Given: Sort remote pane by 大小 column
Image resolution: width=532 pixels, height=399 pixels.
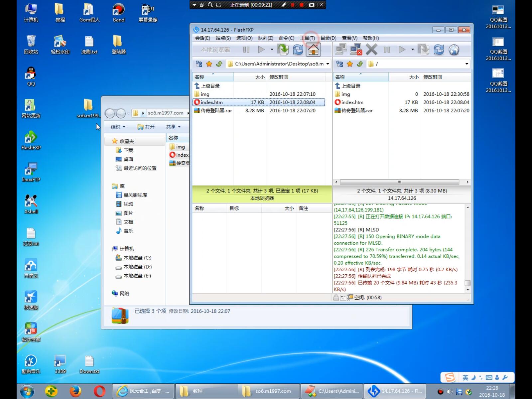Looking at the screenshot, I should pyautogui.click(x=404, y=77).
